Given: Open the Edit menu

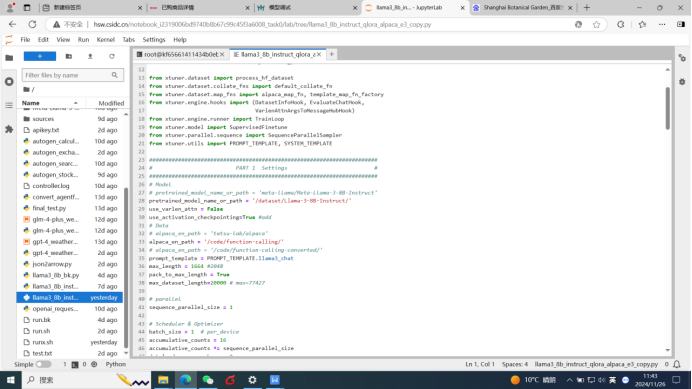Looking at the screenshot, I should point(43,40).
